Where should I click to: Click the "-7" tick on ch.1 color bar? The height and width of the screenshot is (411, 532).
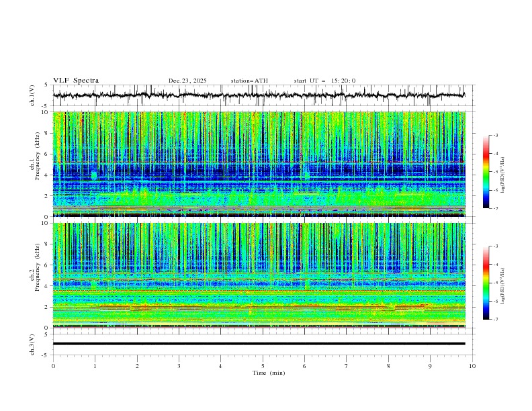495,208
